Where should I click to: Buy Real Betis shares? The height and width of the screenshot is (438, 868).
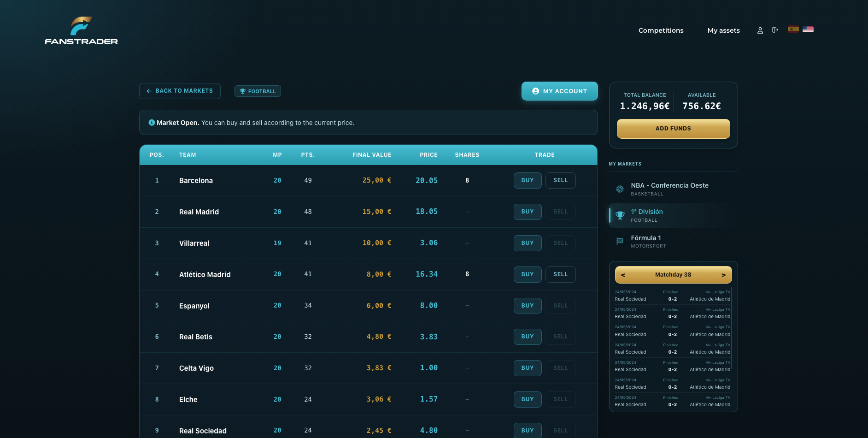pos(528,337)
